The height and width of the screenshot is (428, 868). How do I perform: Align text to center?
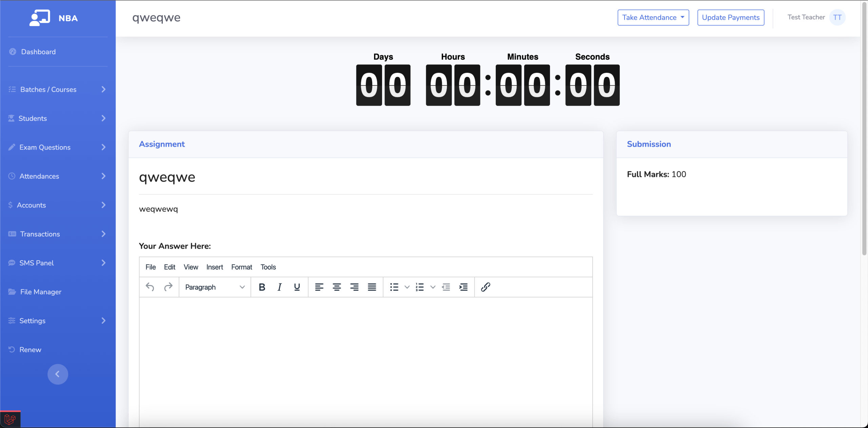click(337, 287)
